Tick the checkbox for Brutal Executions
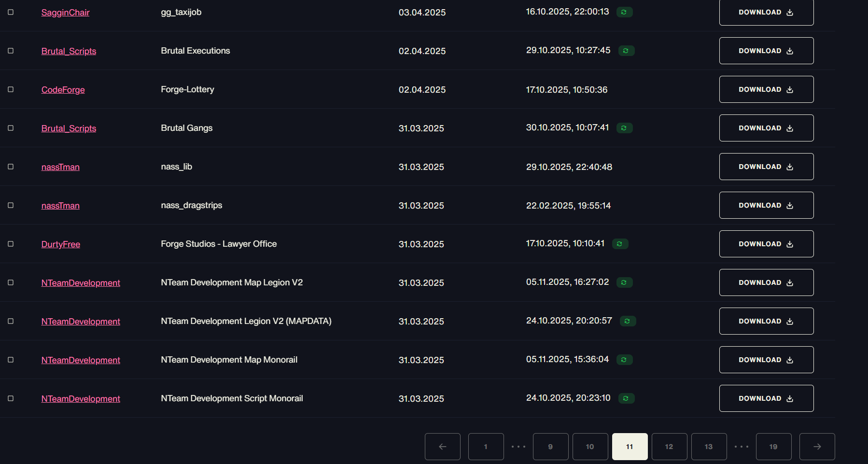The height and width of the screenshot is (464, 868). [11, 51]
